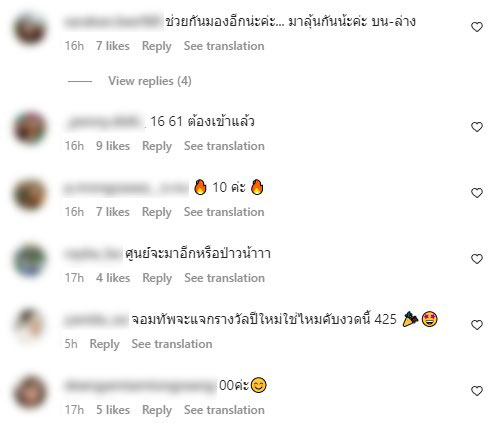Viewport: 494px width, 426px height.
Task: Reply to the comment posted 5h ago
Action: coord(104,344)
